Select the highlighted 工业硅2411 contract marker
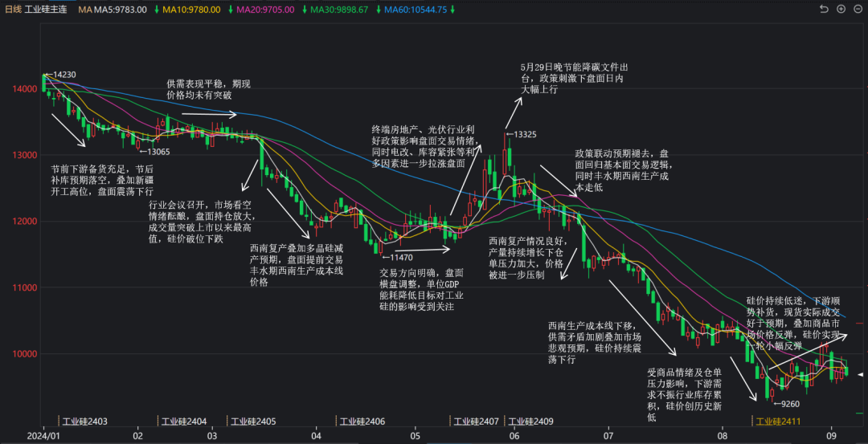The height and width of the screenshot is (444, 868). [x=777, y=422]
